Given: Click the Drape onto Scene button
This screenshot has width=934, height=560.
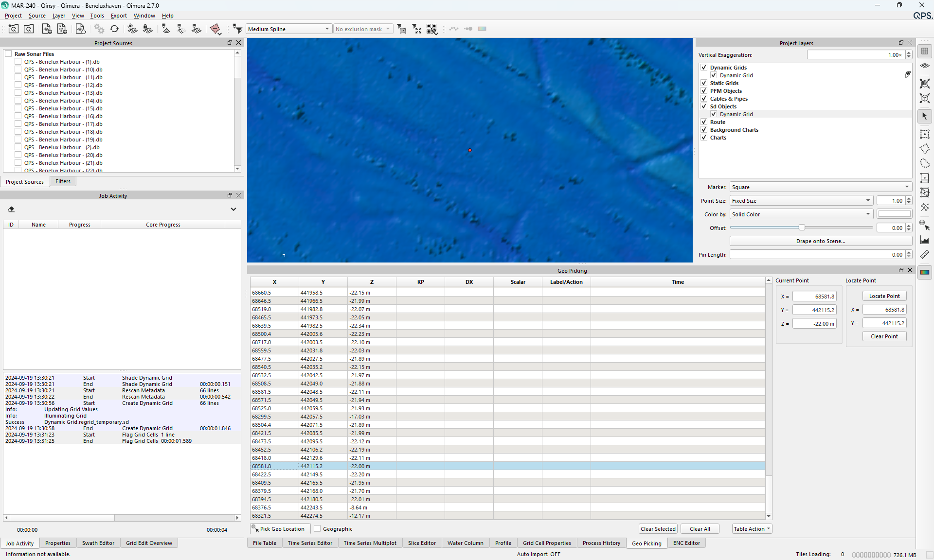Looking at the screenshot, I should [x=820, y=241].
